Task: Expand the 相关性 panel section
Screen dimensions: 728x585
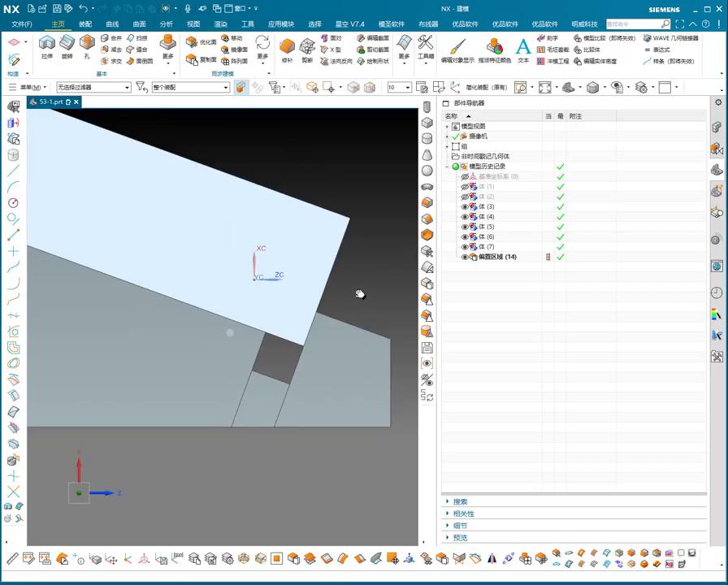Action: click(x=464, y=513)
